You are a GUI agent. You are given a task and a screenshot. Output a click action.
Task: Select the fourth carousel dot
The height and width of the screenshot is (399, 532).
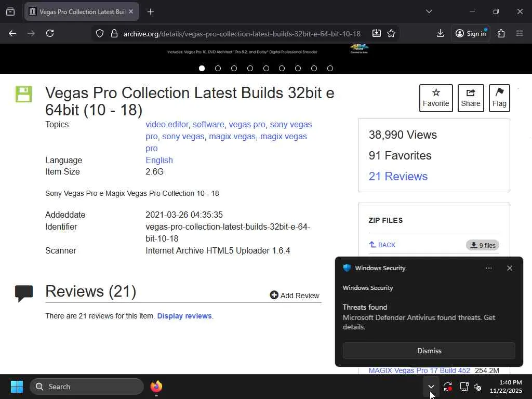tap(250, 68)
